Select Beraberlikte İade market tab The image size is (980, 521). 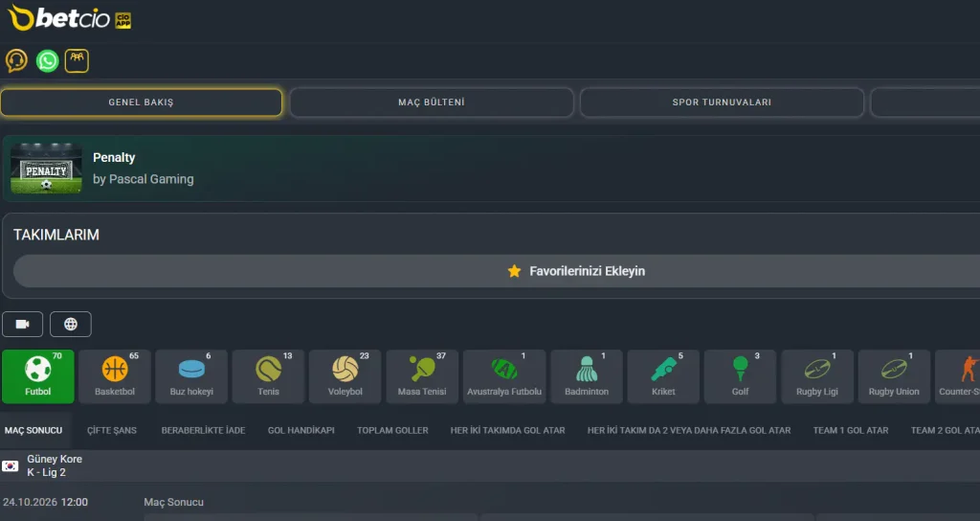click(x=203, y=430)
